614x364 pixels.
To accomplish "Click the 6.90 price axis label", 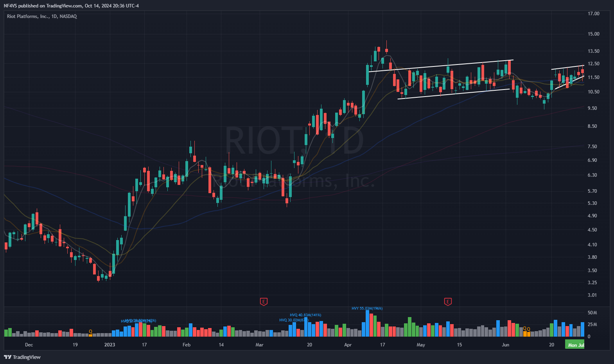I will [x=592, y=160].
